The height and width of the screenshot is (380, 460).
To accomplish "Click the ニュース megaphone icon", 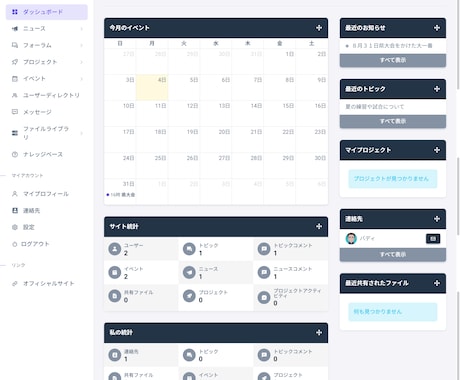I will coord(15,29).
